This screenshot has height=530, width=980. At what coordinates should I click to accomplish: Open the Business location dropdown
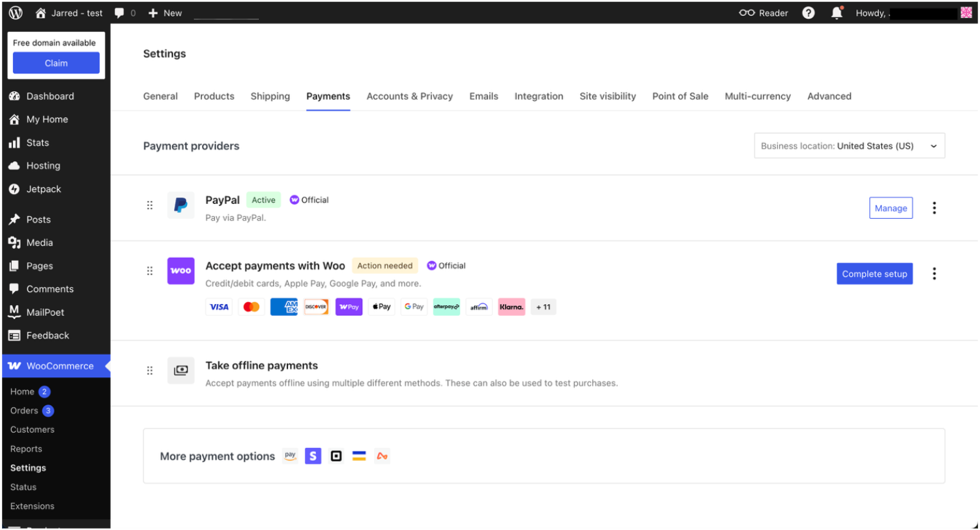pyautogui.click(x=849, y=146)
